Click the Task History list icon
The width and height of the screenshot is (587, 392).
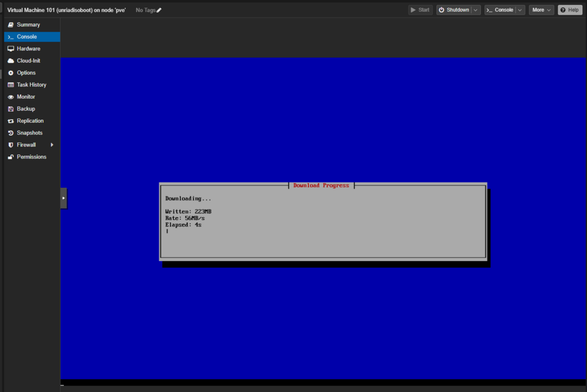[x=11, y=85]
